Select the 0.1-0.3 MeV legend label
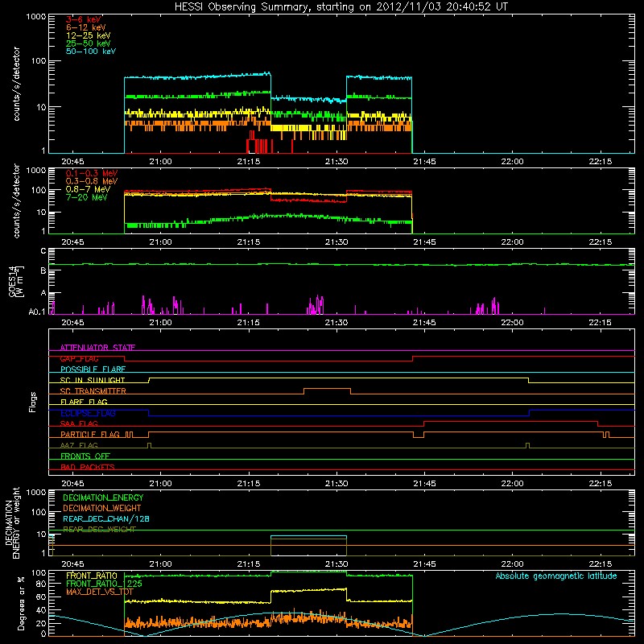This screenshot has width=644, height=644. tap(92, 173)
